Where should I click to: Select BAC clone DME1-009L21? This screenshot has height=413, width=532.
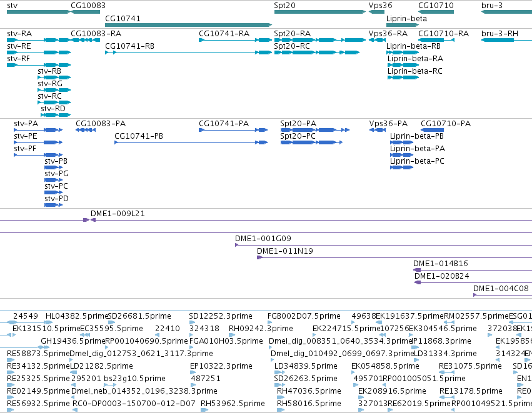(x=311, y=220)
